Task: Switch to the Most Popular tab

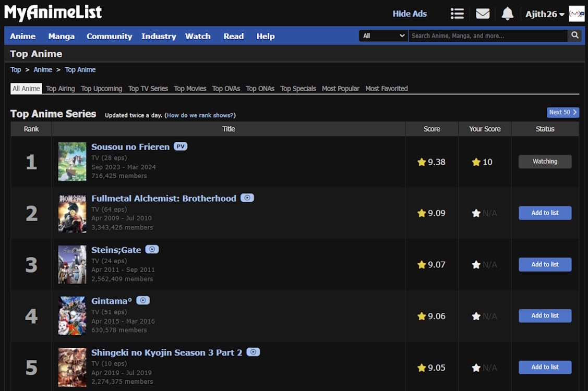Action: click(341, 89)
